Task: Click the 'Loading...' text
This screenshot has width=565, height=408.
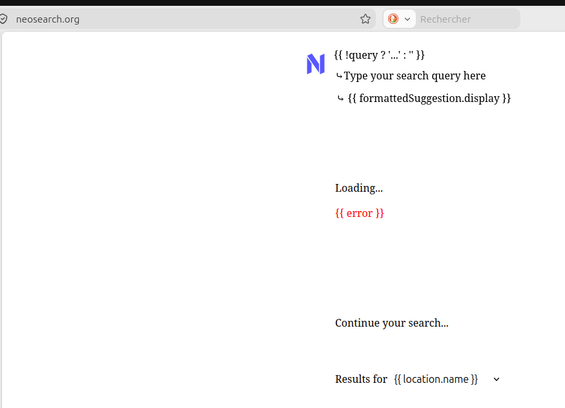Action: point(359,188)
